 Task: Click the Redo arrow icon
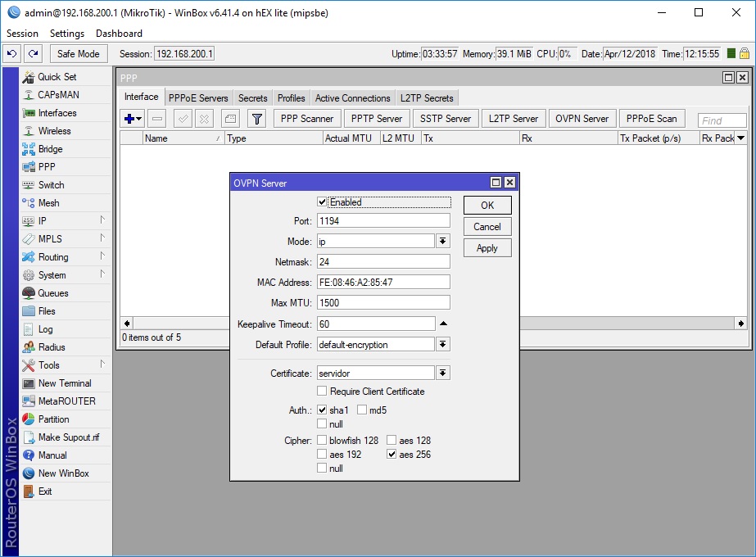(33, 54)
